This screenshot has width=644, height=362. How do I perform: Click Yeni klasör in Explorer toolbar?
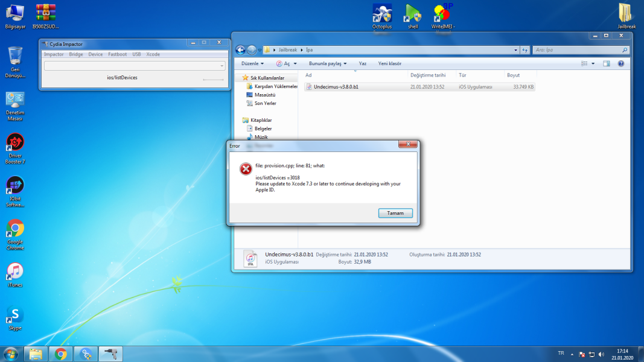[x=389, y=63]
